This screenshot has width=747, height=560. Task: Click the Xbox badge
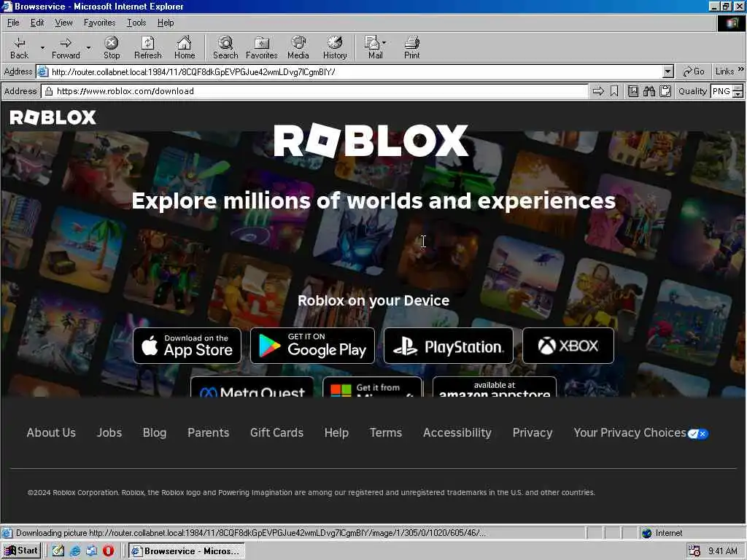568,346
